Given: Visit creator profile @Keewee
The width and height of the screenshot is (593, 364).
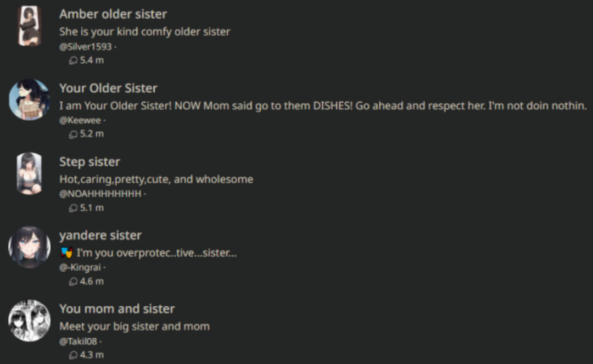Looking at the screenshot, I should coord(80,120).
